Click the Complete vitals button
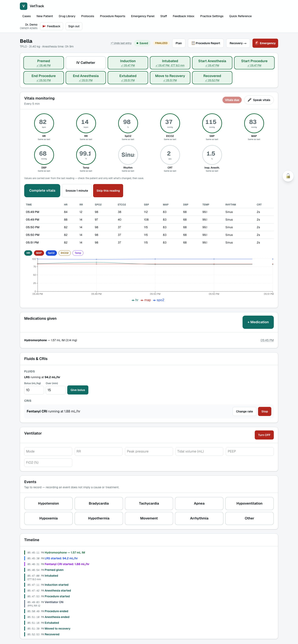298x644 pixels. pyautogui.click(x=42, y=190)
